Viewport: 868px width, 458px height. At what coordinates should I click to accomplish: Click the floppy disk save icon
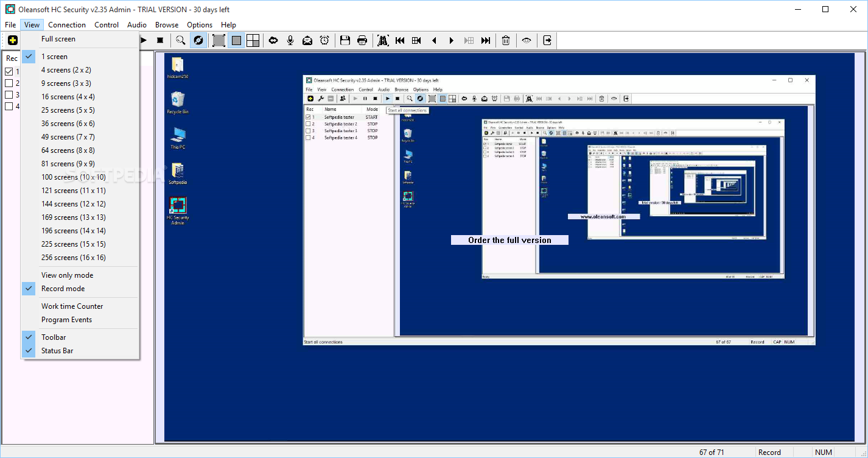coord(345,40)
